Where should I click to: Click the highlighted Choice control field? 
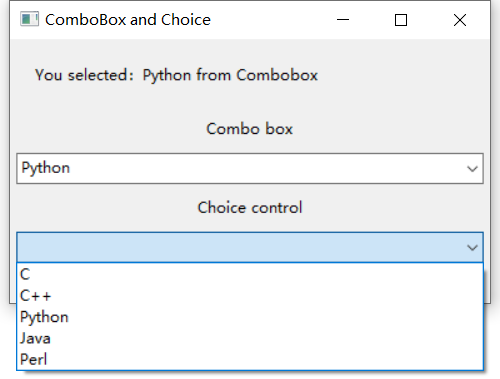tap(250, 247)
